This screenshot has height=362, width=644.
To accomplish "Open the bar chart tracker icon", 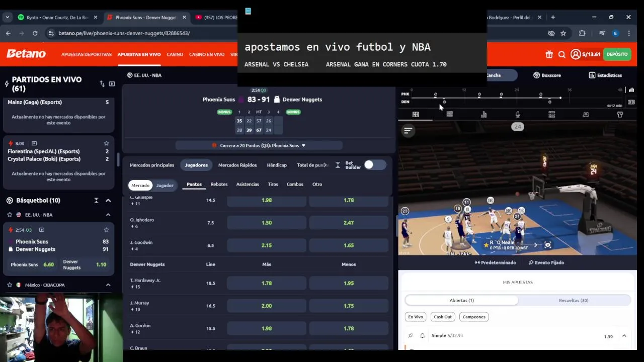I will click(484, 115).
